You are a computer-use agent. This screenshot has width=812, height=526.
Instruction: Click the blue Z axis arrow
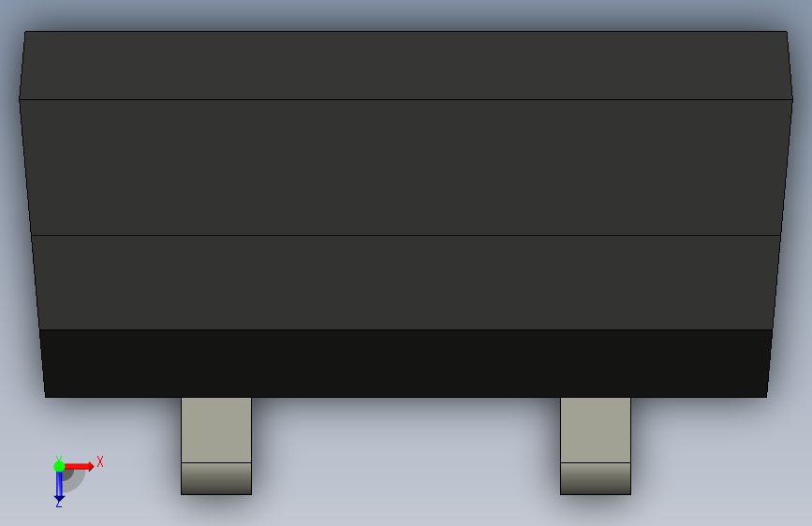tap(59, 487)
